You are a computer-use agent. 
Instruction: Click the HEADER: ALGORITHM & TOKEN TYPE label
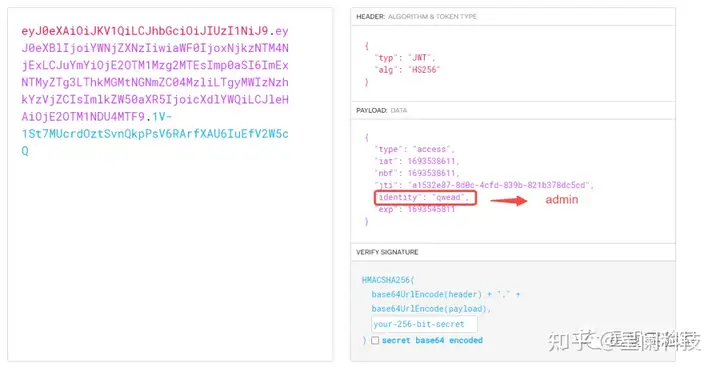pos(416,17)
